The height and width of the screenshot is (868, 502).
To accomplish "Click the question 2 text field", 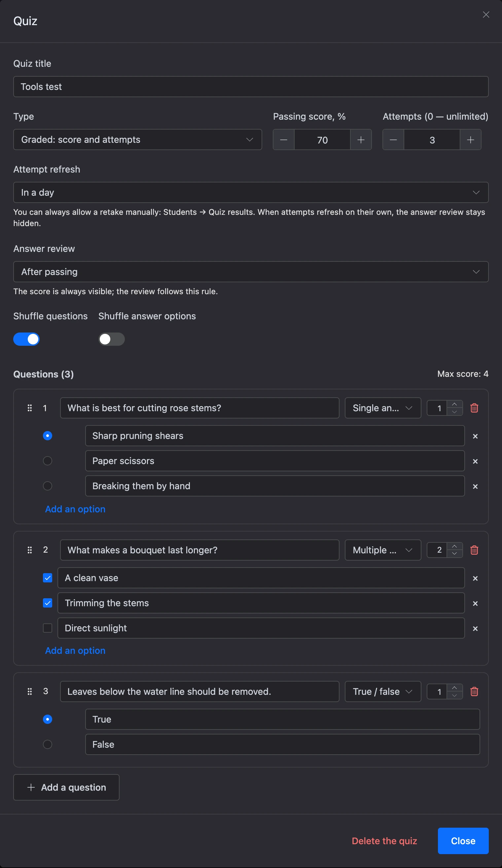I will click(199, 550).
